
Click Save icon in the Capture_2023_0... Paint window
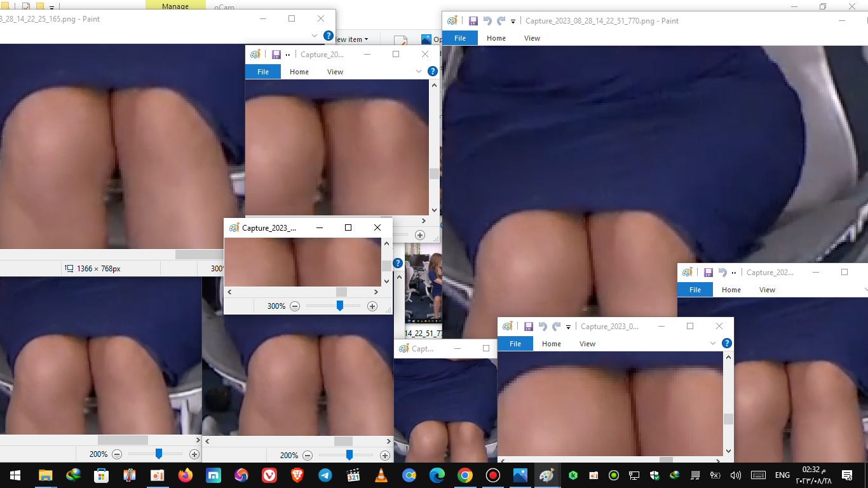[x=528, y=327]
